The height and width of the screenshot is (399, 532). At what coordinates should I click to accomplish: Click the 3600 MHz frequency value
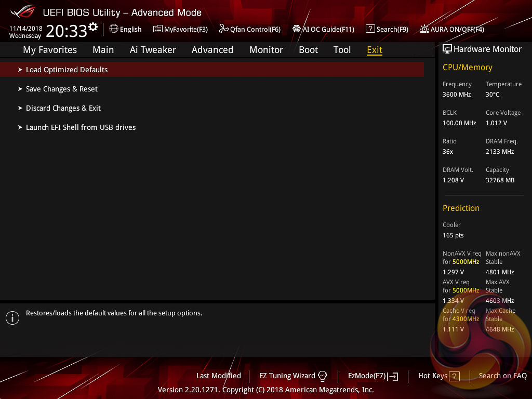[x=456, y=95]
